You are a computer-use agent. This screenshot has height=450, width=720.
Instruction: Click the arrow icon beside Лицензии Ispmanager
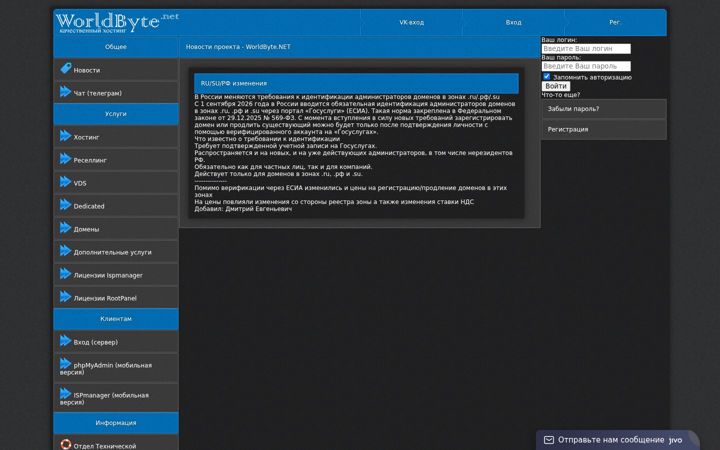point(66,273)
